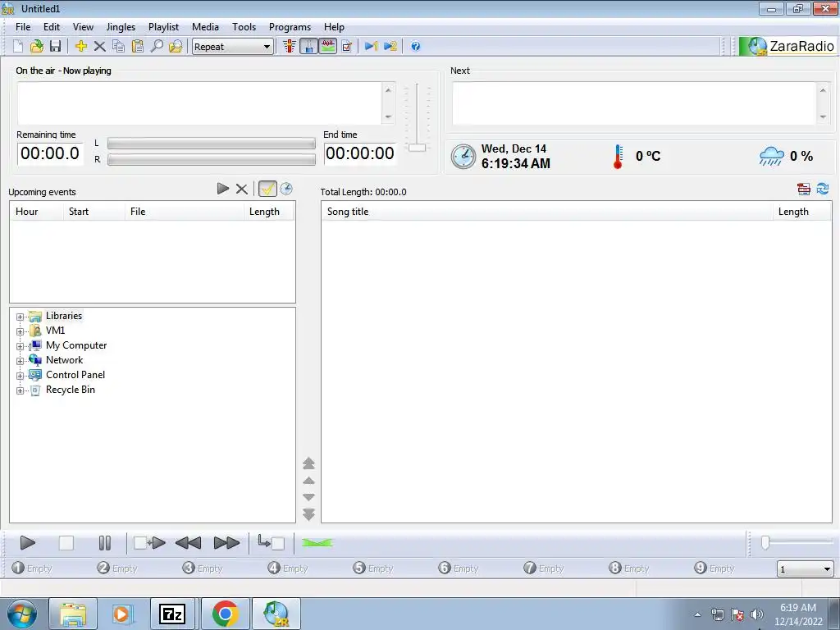Viewport: 840px width, 630px height.
Task: Toggle the stop-after-current-track button
Action: pos(271,543)
